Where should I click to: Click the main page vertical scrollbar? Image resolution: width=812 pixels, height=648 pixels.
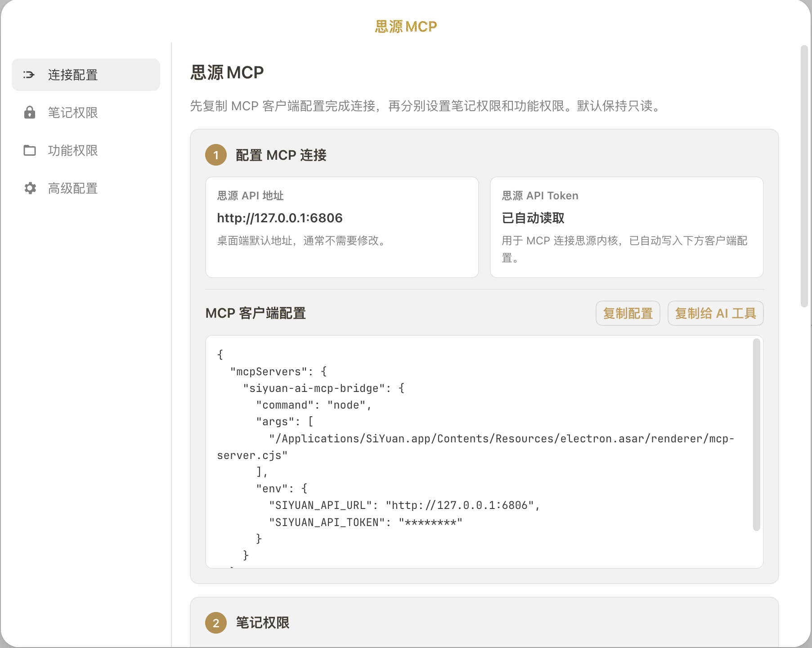coord(804,176)
